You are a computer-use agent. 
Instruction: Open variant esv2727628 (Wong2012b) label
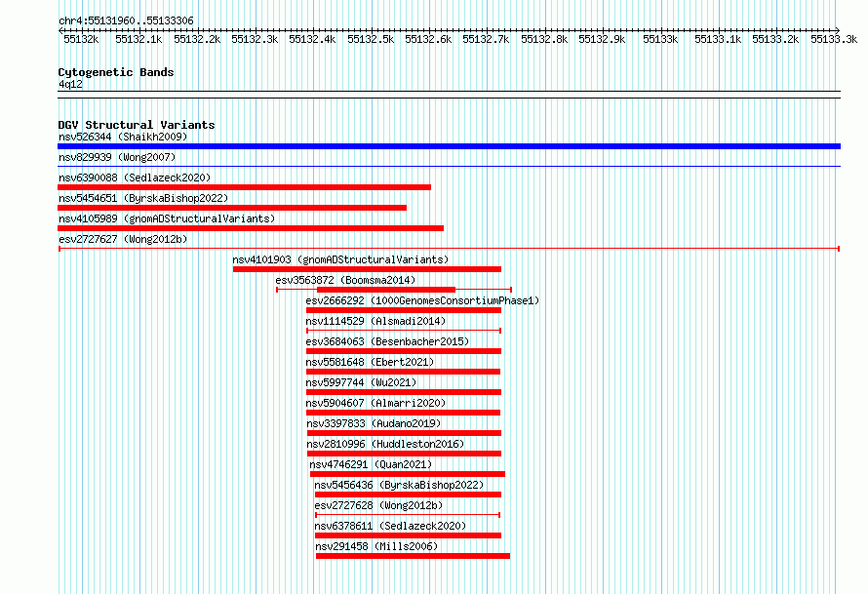(378, 505)
